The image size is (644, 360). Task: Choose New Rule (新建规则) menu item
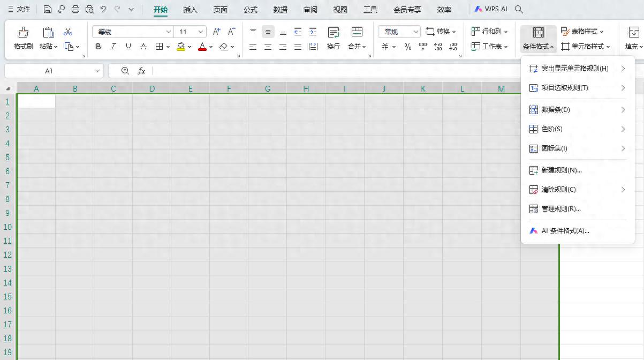click(x=578, y=170)
